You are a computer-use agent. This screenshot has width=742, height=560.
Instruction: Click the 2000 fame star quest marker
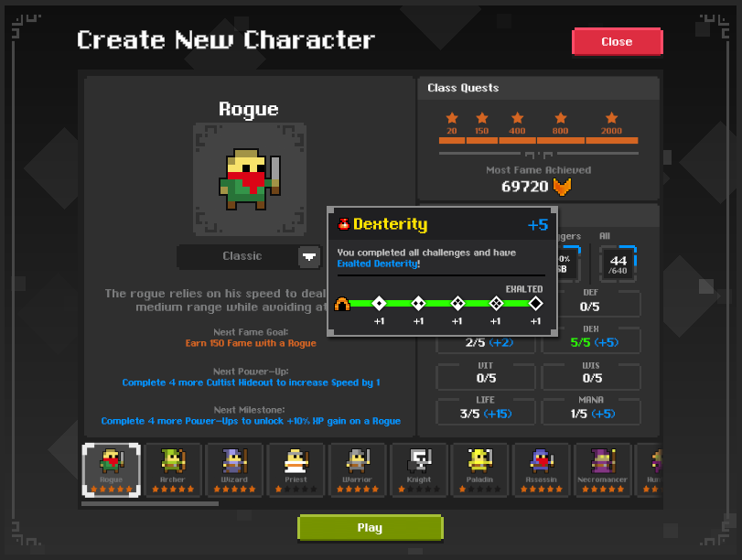611,124
